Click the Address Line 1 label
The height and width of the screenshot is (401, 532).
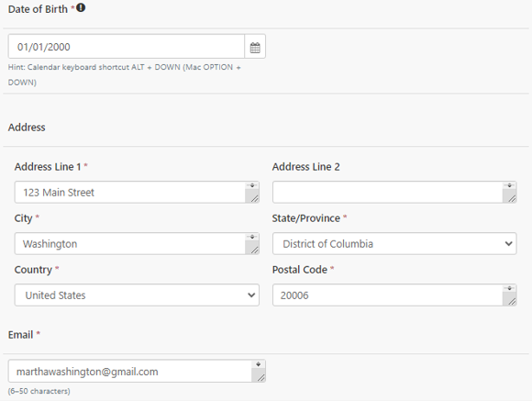click(x=48, y=167)
